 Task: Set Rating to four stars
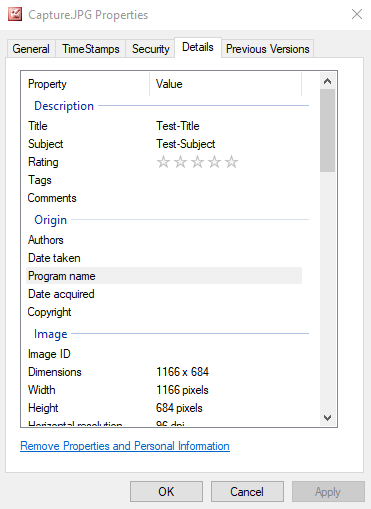[214, 162]
